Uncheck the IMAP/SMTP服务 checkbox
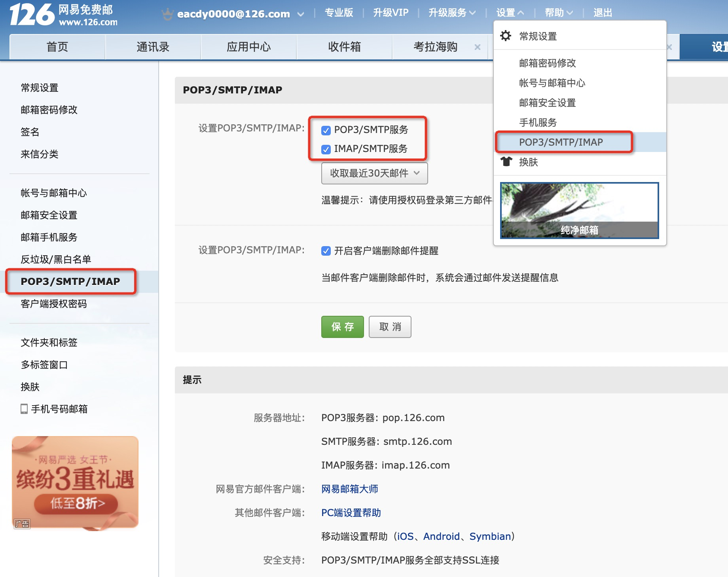The image size is (728, 577). (x=326, y=150)
